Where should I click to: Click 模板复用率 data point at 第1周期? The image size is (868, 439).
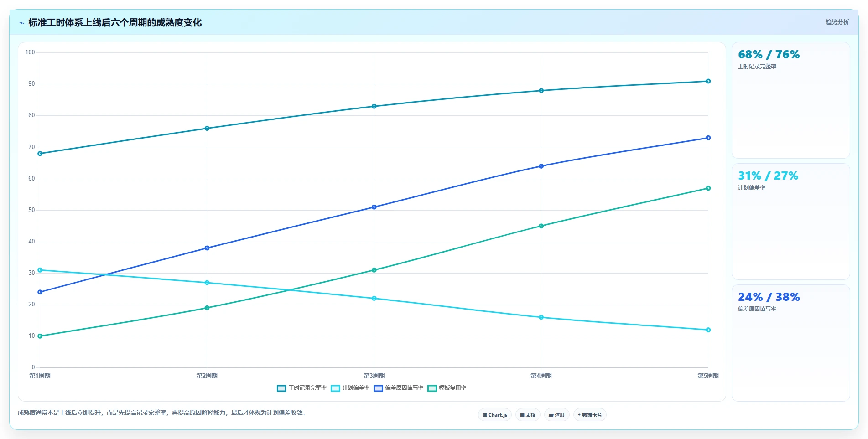click(x=40, y=336)
